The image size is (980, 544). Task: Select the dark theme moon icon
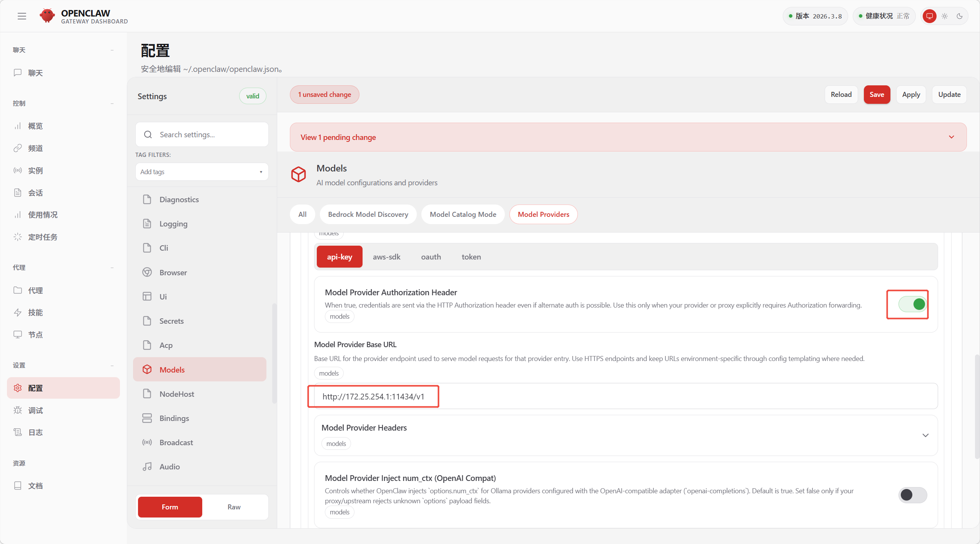click(x=960, y=16)
